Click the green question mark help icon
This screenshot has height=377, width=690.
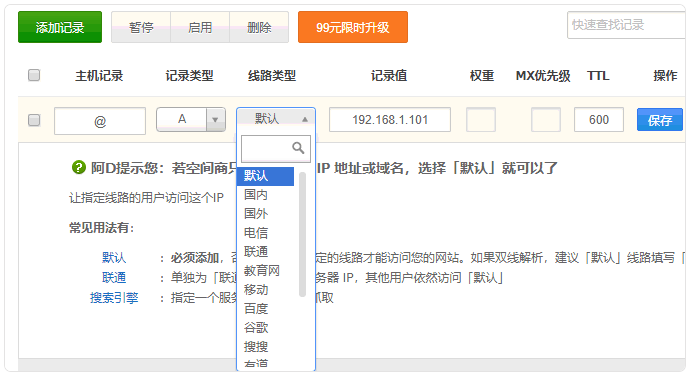[79, 167]
